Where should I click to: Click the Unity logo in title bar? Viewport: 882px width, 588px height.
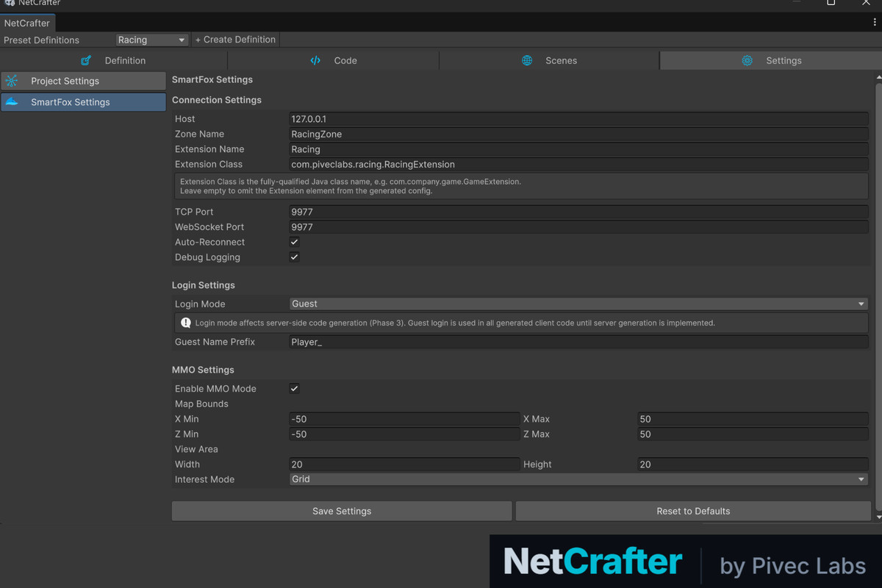10,3
